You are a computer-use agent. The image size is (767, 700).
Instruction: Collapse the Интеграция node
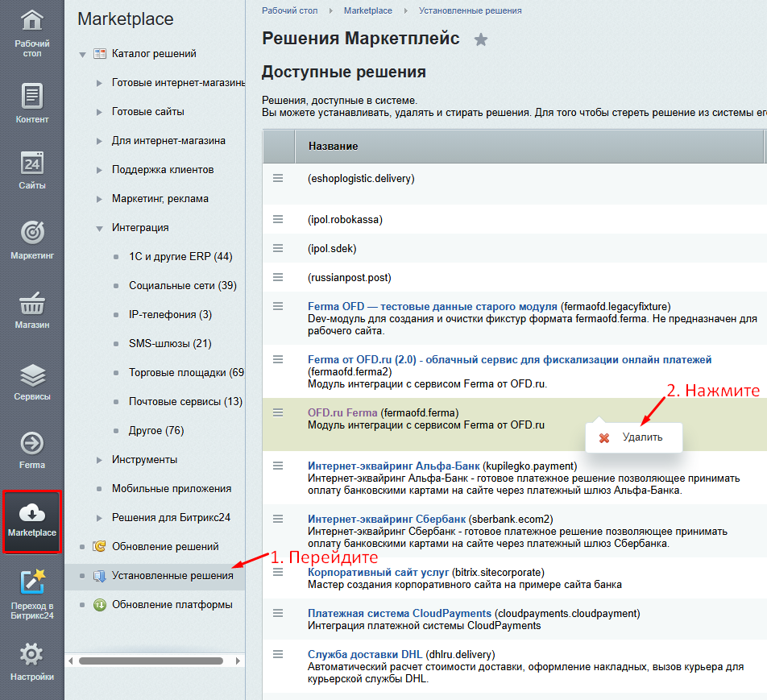(99, 228)
